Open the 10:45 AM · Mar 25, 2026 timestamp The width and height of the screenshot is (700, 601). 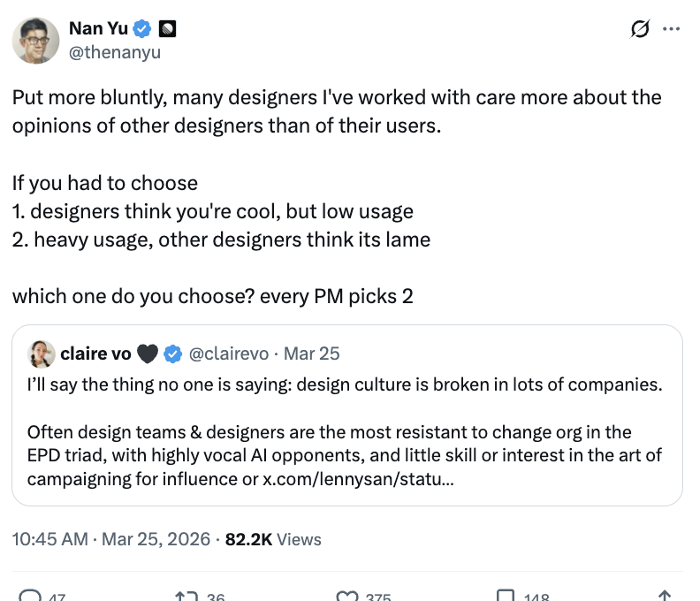[111, 538]
